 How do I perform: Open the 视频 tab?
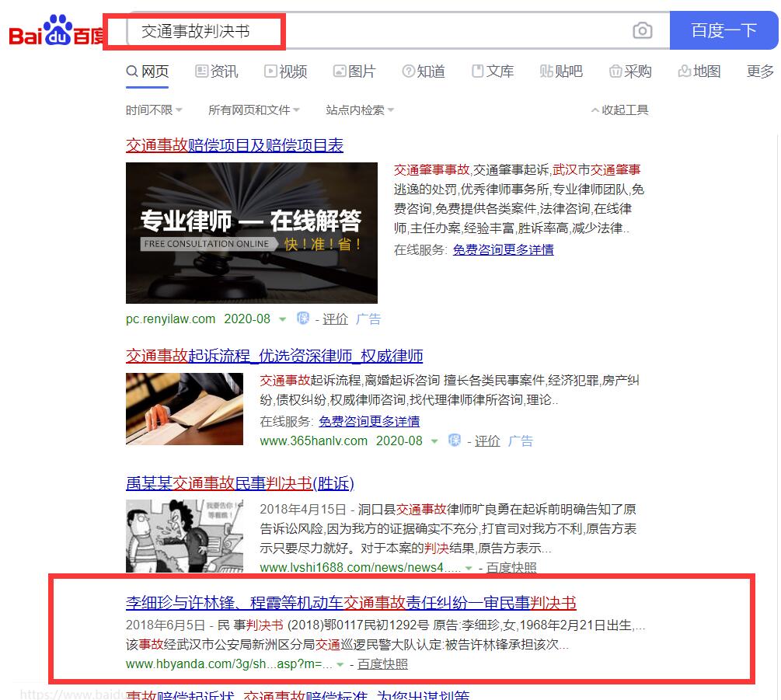point(286,71)
